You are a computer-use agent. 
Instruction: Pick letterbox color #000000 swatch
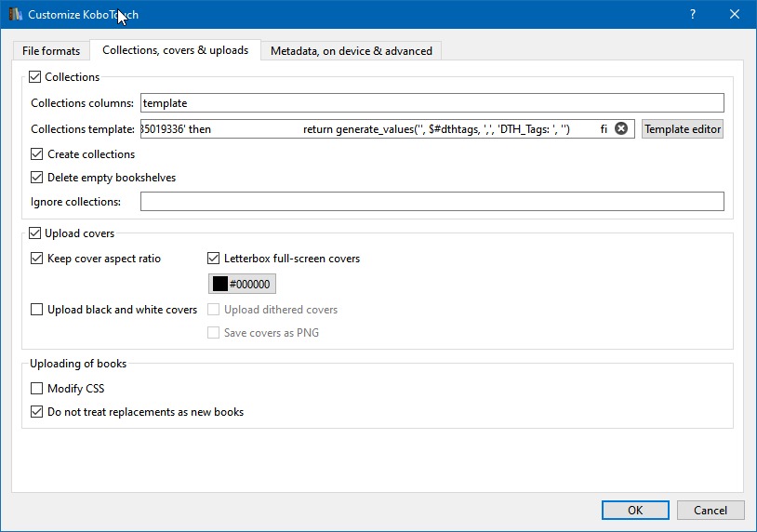pos(242,284)
